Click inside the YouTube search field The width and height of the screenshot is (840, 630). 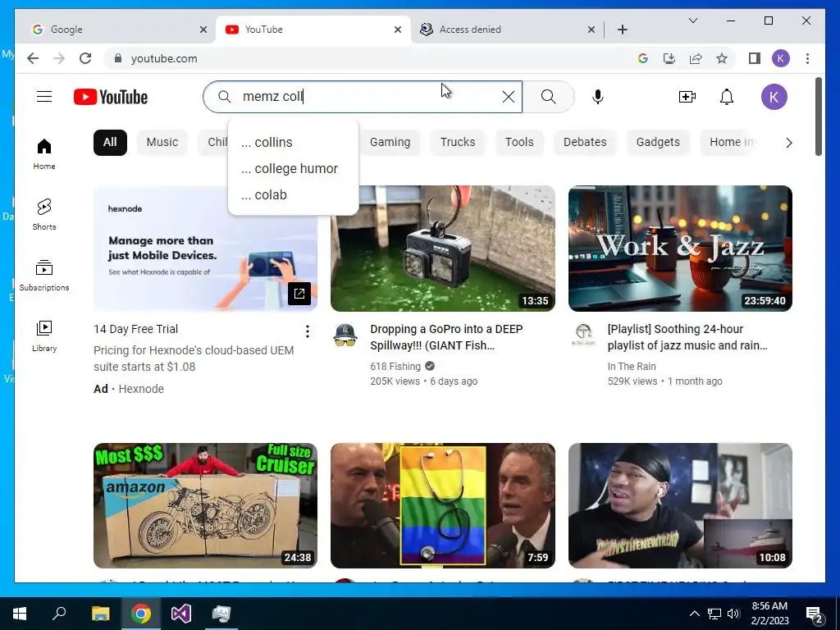point(364,97)
